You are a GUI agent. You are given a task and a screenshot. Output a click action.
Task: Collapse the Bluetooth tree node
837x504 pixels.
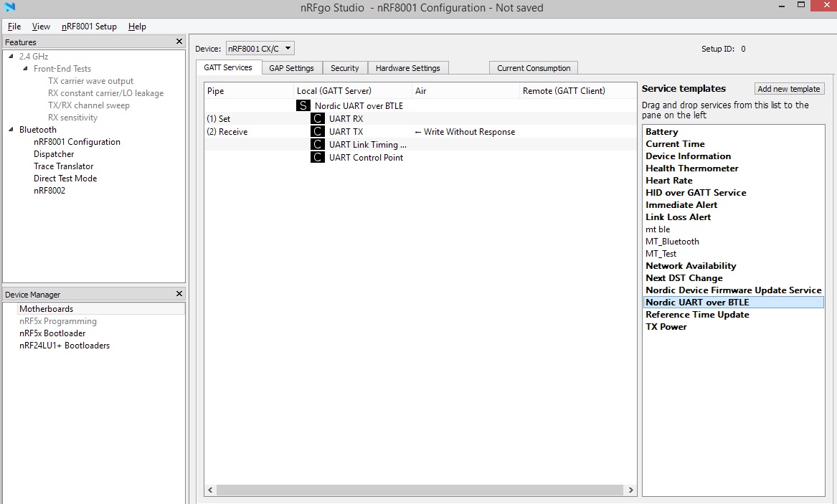(11, 129)
